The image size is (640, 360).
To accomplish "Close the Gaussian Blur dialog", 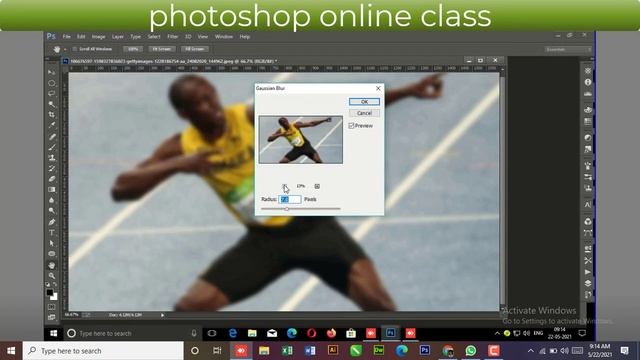I will (x=378, y=88).
